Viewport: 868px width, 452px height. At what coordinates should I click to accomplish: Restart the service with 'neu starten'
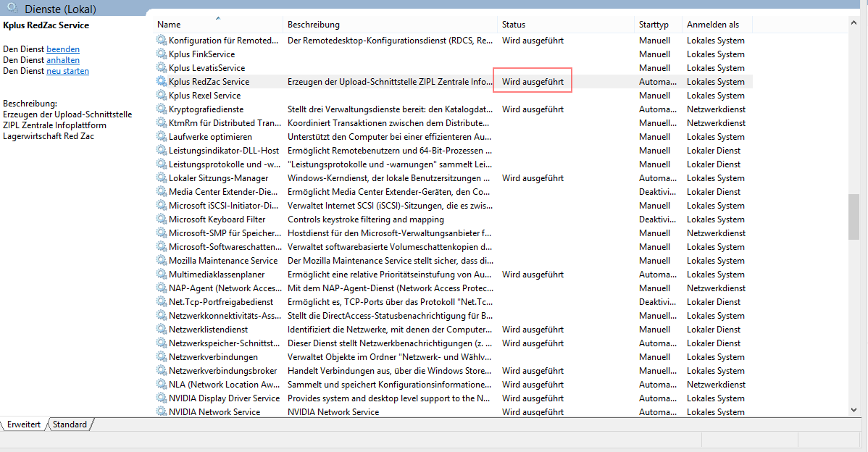[67, 71]
